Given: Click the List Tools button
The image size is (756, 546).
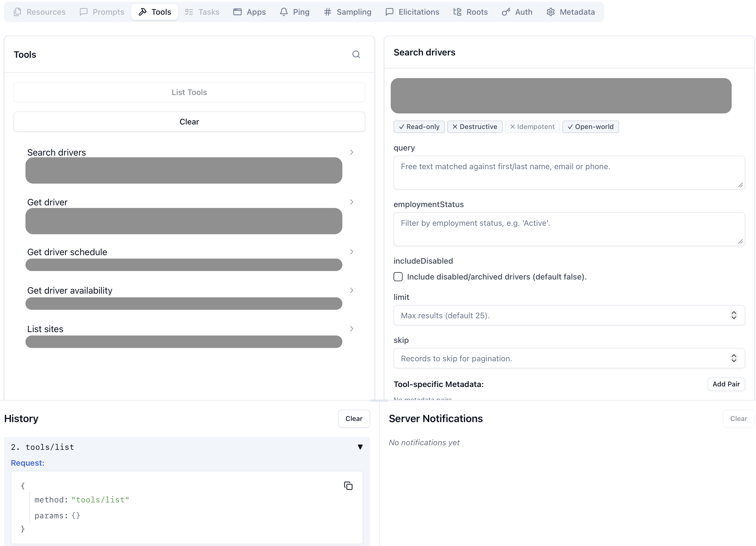Looking at the screenshot, I should [x=189, y=92].
